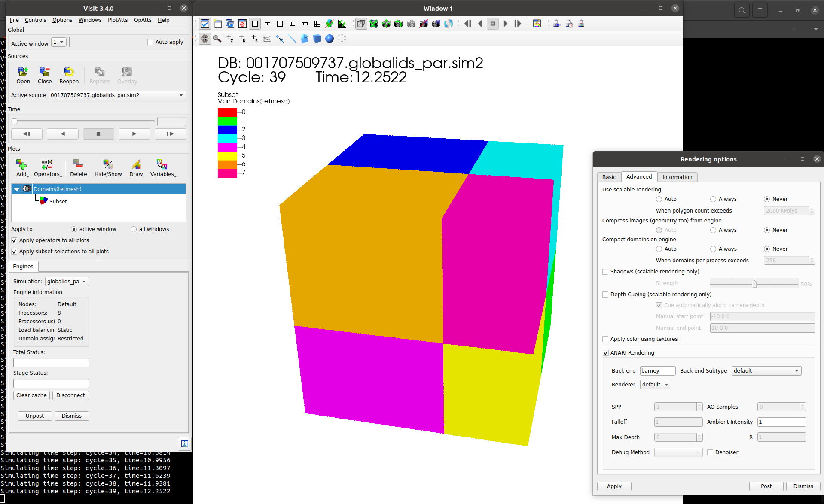824x504 pixels.
Task: Open the Active source dropdown
Action: click(181, 95)
